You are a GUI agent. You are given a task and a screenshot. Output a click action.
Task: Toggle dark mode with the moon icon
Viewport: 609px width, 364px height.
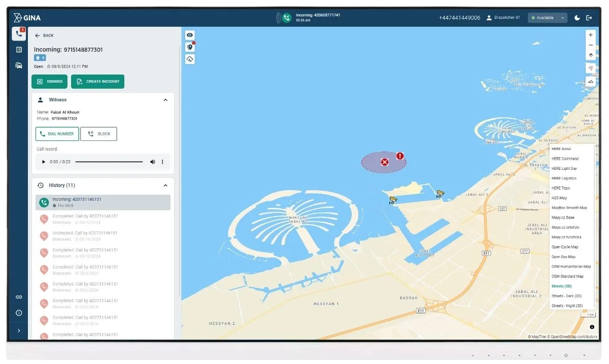[x=577, y=17]
